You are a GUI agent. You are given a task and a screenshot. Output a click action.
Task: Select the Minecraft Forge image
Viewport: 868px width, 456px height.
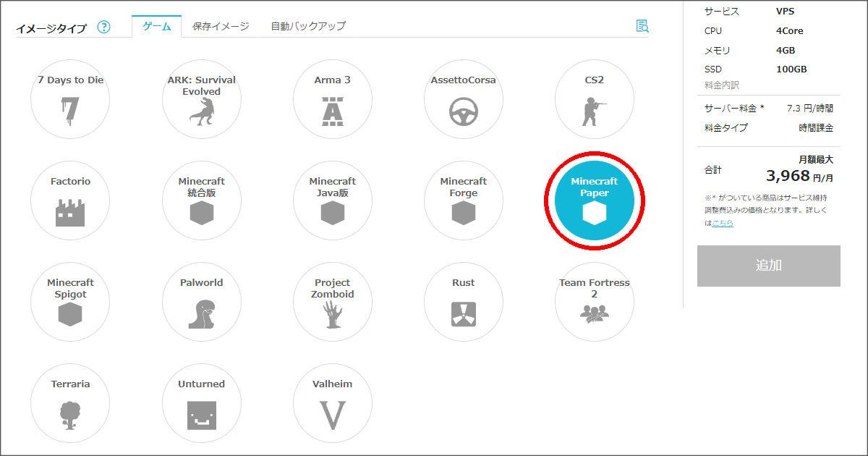[x=464, y=200]
